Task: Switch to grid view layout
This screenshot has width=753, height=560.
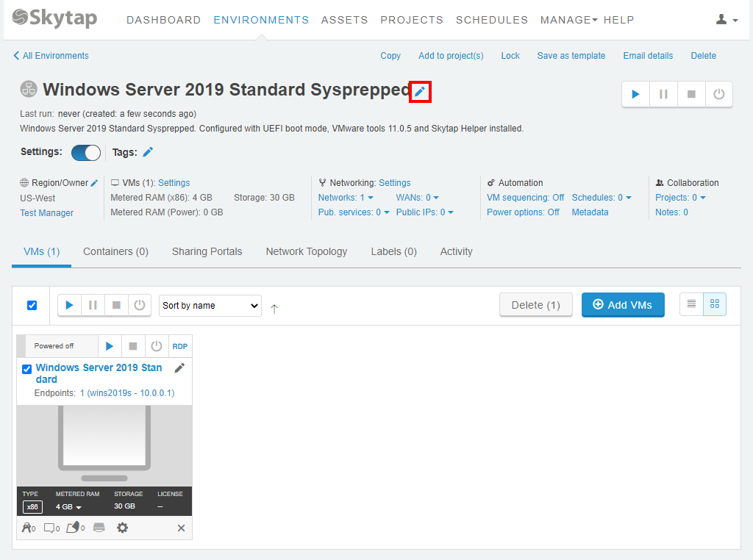Action: [715, 304]
